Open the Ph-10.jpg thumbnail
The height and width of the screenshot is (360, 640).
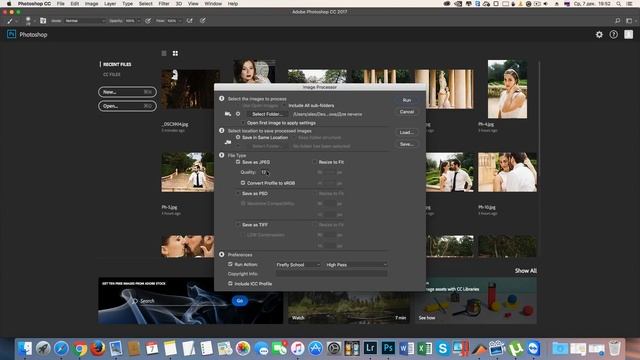click(x=507, y=172)
